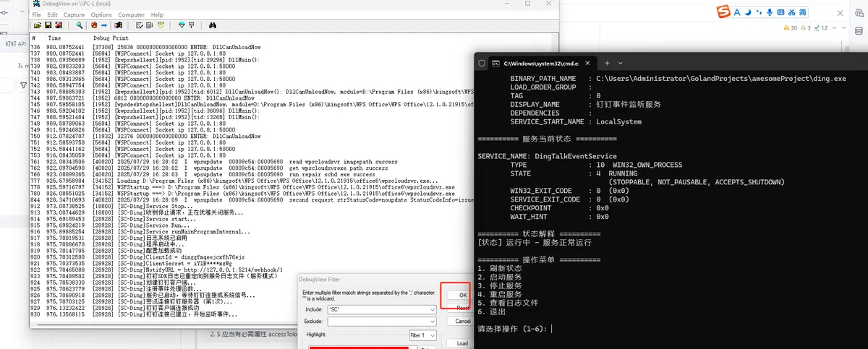868x349 pixels.
Task: Click the Debug Print column header in DebugView
Action: tap(111, 38)
